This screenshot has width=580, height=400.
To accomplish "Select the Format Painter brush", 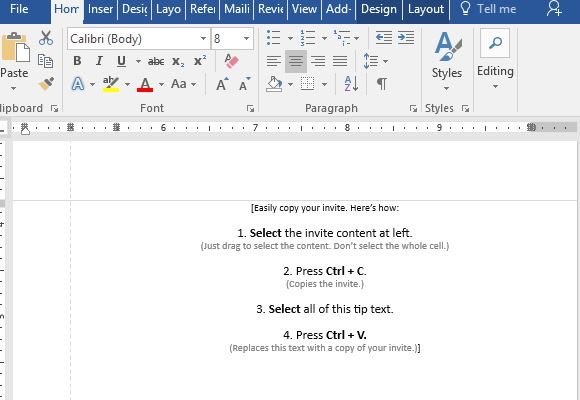I will coord(46,84).
